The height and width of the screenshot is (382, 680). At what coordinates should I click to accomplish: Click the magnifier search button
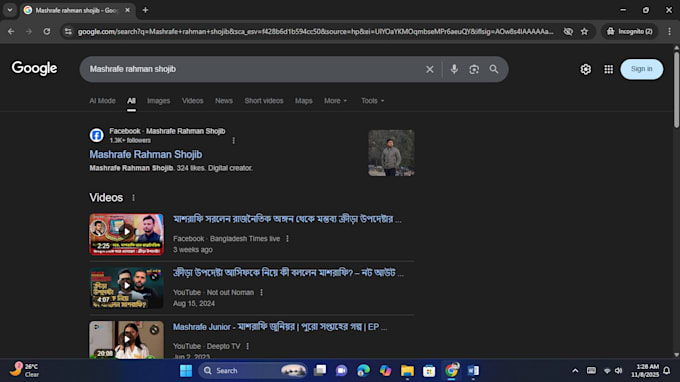[494, 69]
